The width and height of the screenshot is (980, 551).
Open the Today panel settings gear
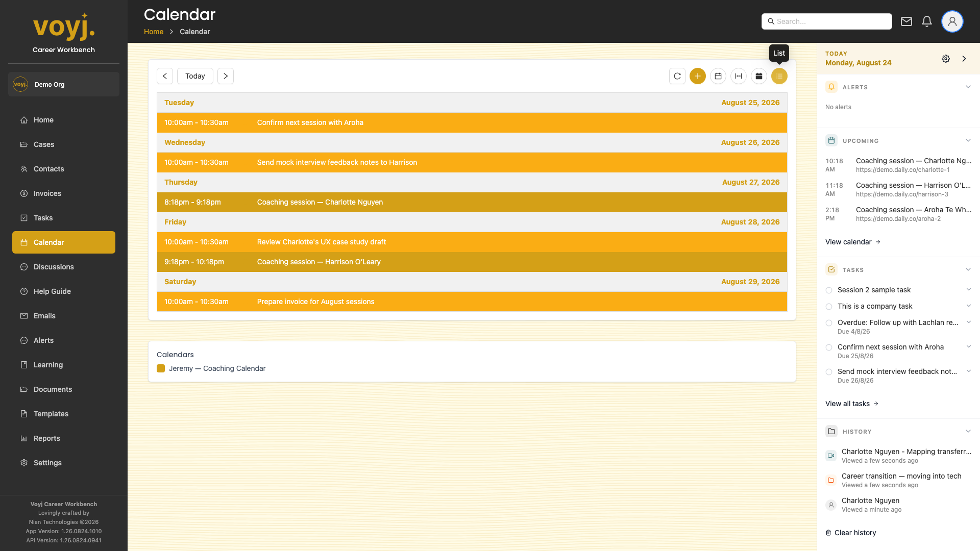pos(946,59)
